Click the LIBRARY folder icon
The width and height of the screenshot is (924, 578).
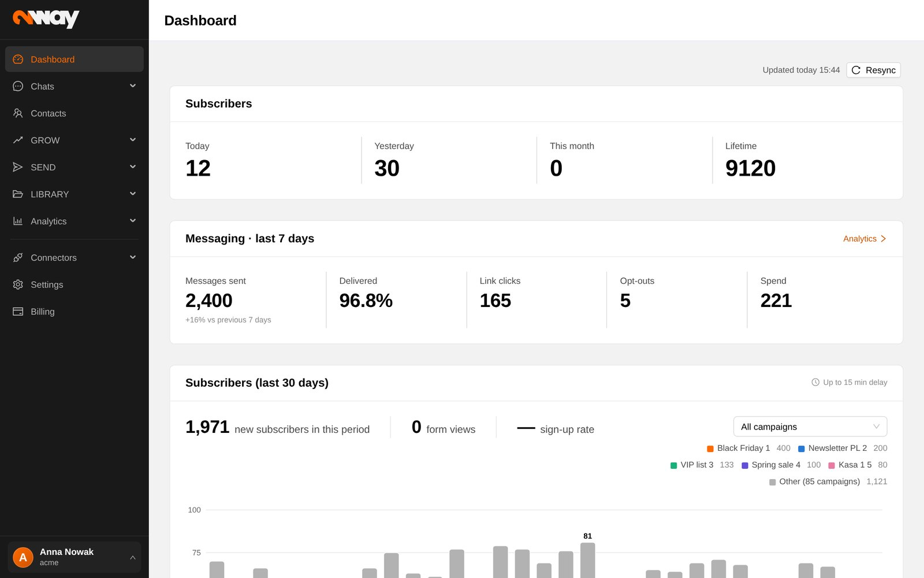click(x=18, y=194)
